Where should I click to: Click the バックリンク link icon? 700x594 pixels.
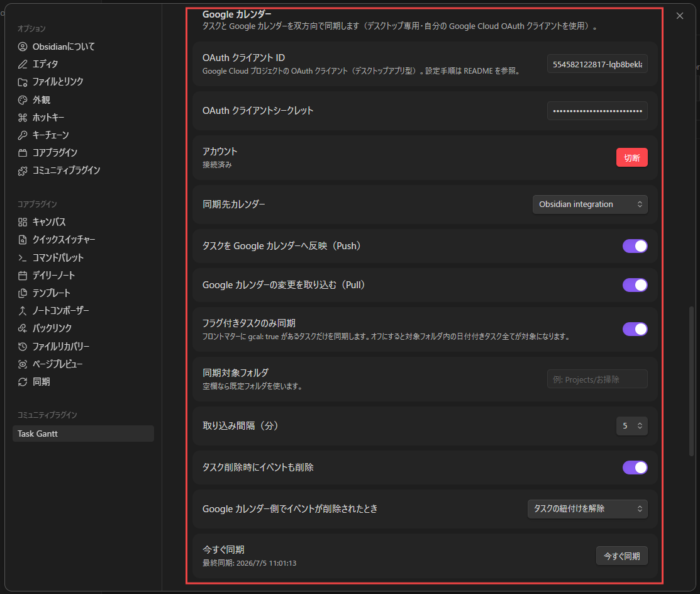point(22,328)
